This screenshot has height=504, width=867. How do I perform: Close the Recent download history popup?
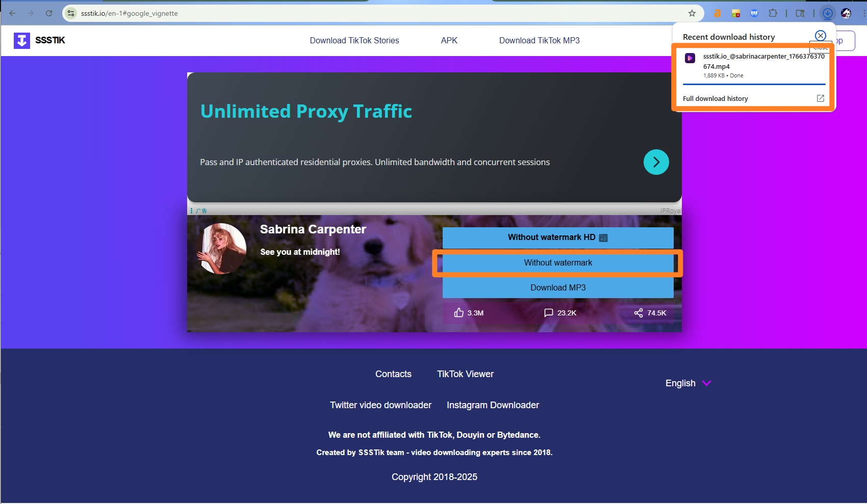820,36
